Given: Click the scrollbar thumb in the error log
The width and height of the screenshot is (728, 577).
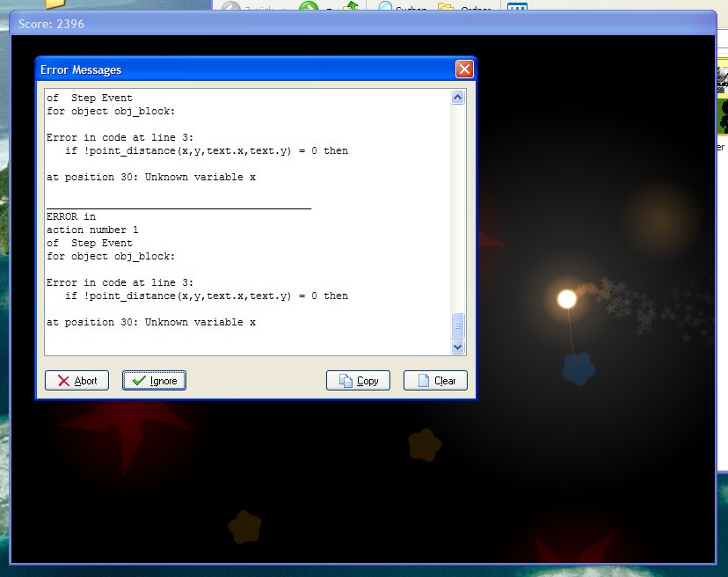Looking at the screenshot, I should pyautogui.click(x=457, y=325).
